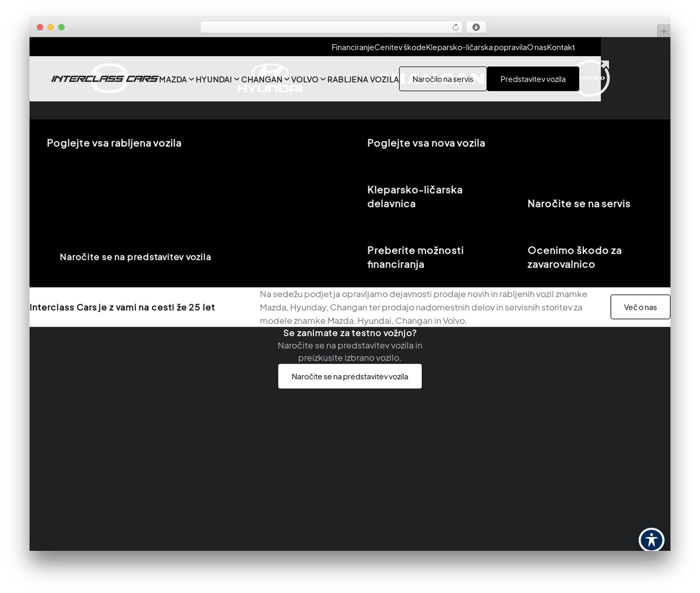Click the Volvo logo emblem
Screen dimensions: 700x593
pyautogui.click(x=592, y=78)
